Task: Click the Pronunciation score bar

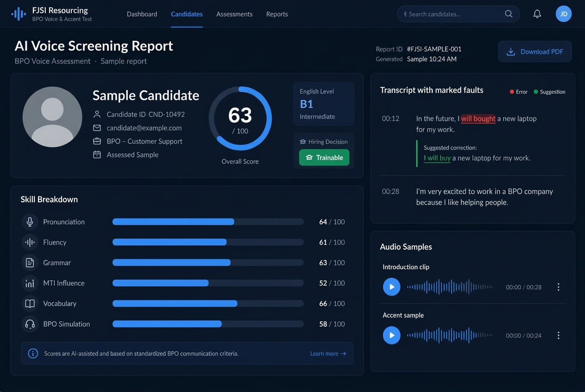Action: 208,222
